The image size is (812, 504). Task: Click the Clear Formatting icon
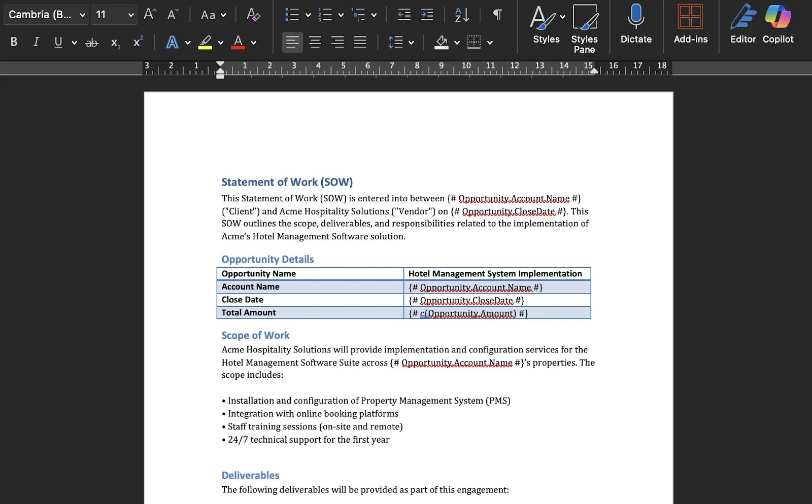click(253, 15)
